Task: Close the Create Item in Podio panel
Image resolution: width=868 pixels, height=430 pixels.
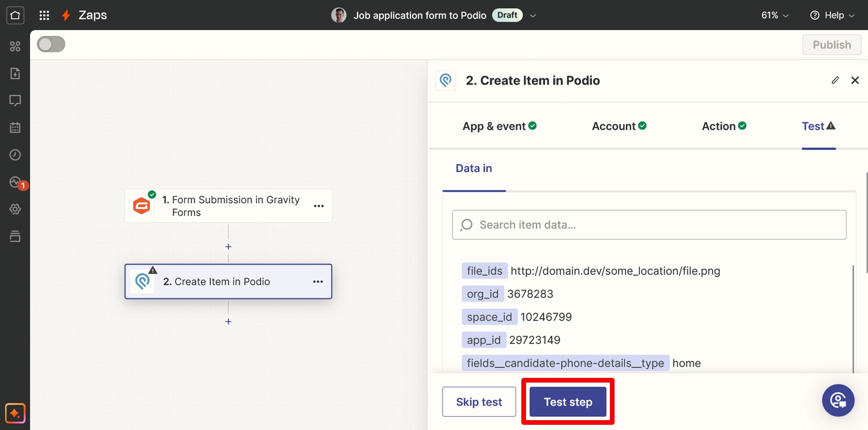Action: [855, 80]
